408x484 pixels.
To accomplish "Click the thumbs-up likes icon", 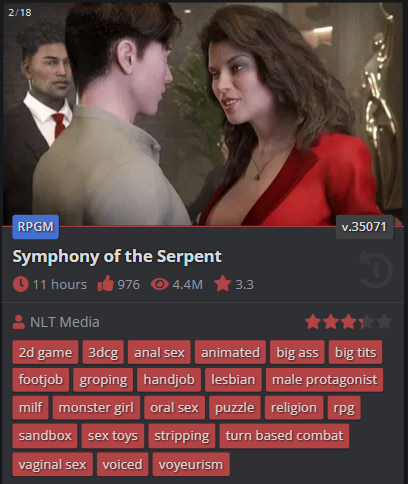I will click(x=106, y=284).
